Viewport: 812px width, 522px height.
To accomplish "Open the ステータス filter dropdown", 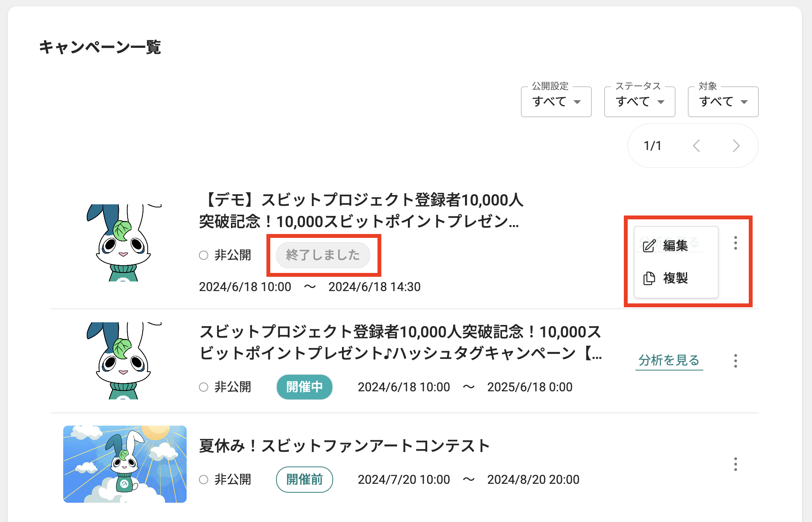I will (x=640, y=102).
